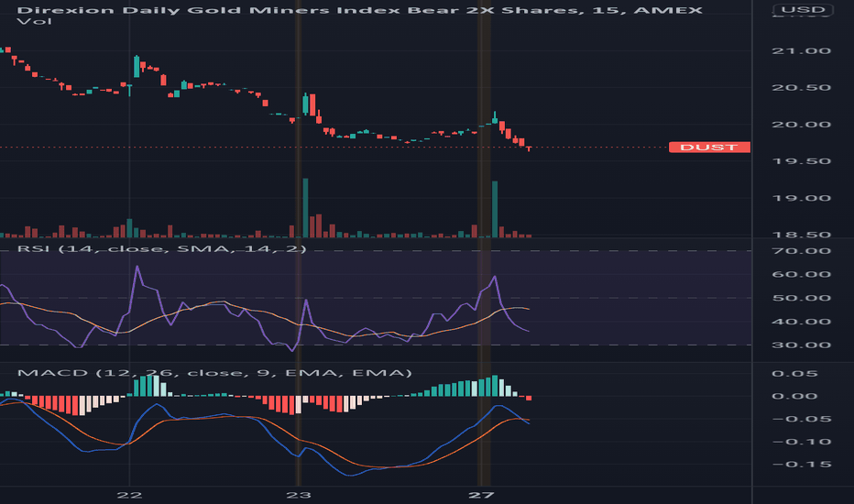Image resolution: width=854 pixels, height=504 pixels.
Task: Click MACD axis value 0.00
Action: tap(794, 396)
